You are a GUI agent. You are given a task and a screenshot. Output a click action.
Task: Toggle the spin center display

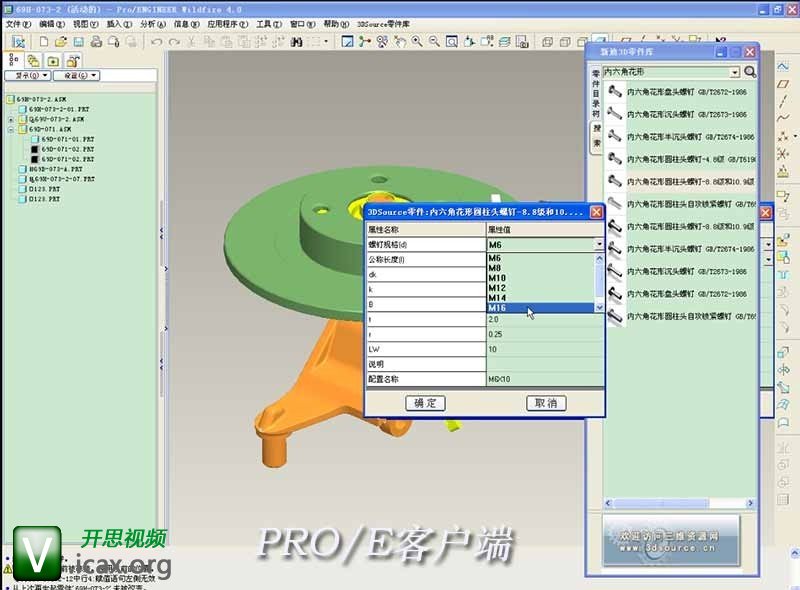(x=365, y=42)
